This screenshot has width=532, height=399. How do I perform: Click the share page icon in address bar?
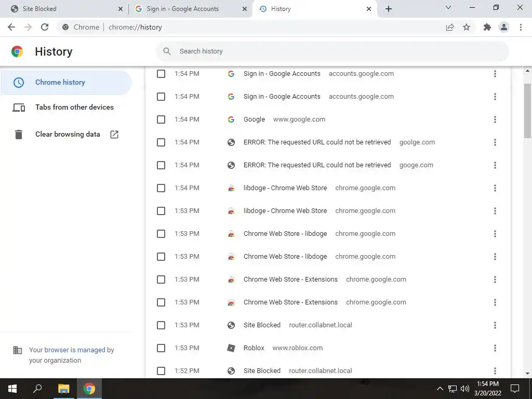(x=450, y=27)
